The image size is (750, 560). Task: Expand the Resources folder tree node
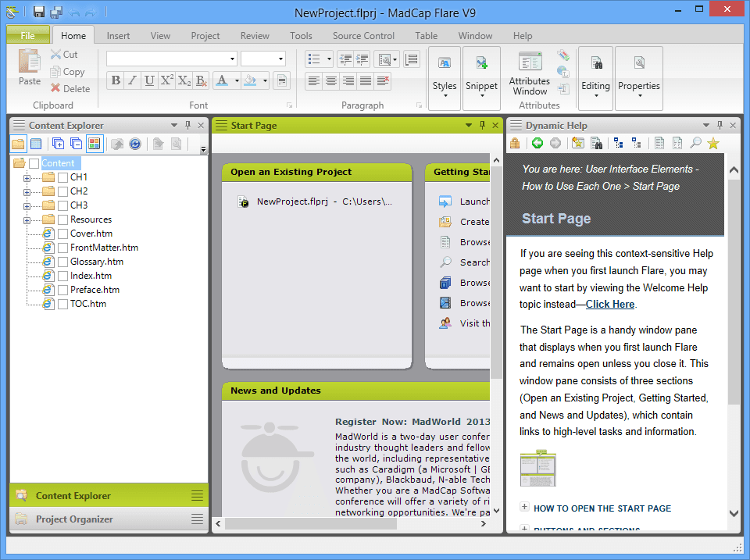coord(27,220)
